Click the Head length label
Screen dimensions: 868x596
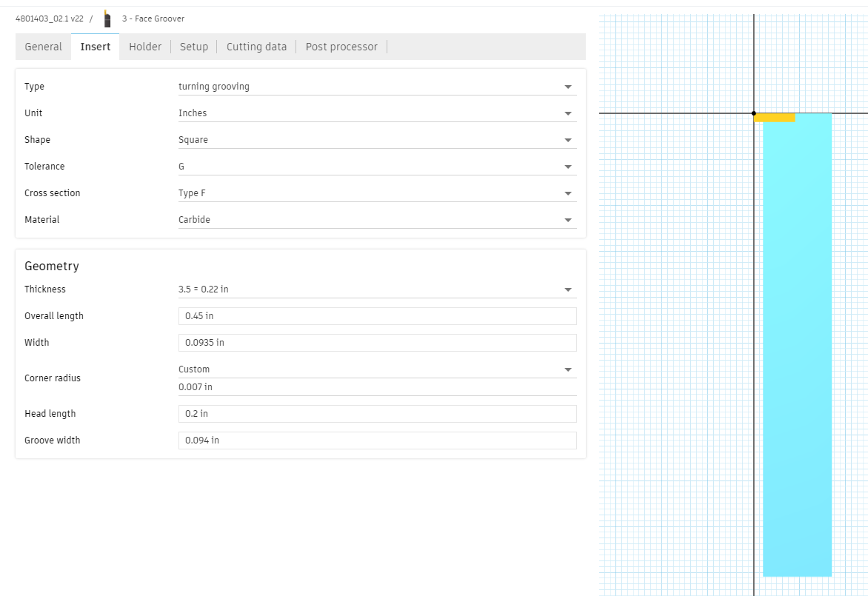[x=50, y=413]
